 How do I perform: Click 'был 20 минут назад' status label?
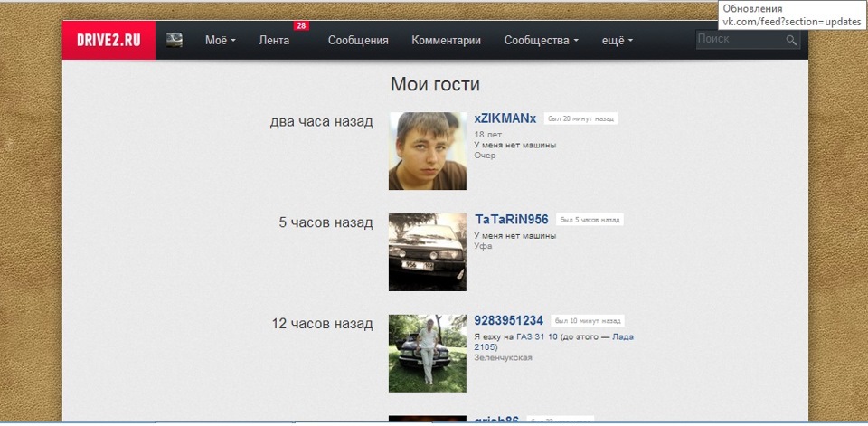[580, 118]
